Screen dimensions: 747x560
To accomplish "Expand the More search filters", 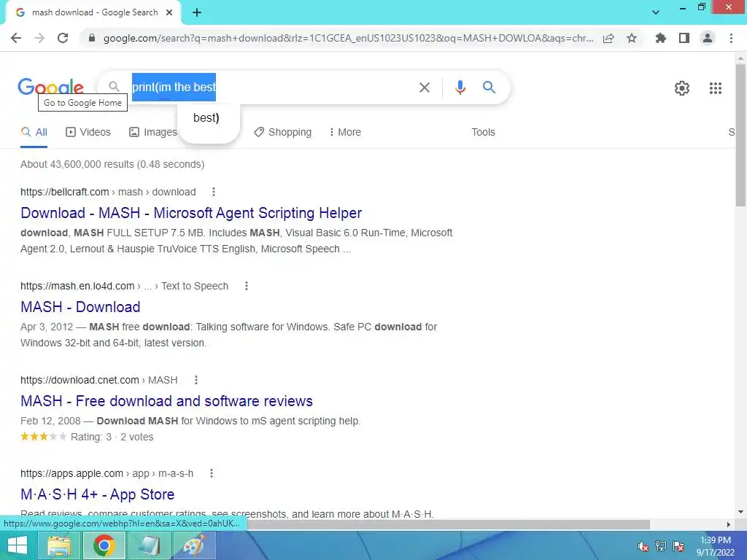I will click(x=345, y=133).
